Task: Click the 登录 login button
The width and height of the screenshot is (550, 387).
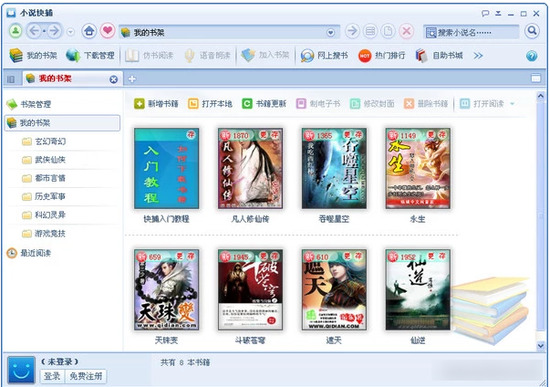Action: pyautogui.click(x=52, y=376)
